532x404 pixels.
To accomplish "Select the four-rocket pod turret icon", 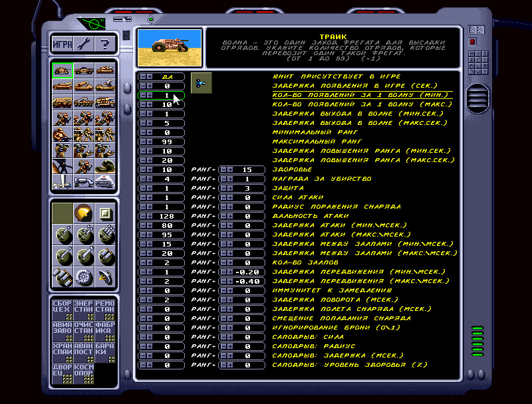I will click(x=63, y=277).
